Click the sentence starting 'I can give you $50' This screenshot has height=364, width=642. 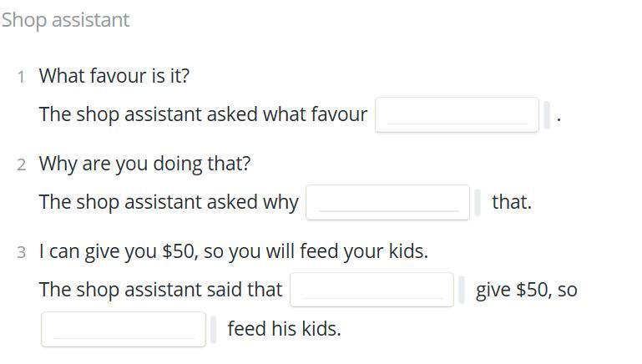(234, 251)
